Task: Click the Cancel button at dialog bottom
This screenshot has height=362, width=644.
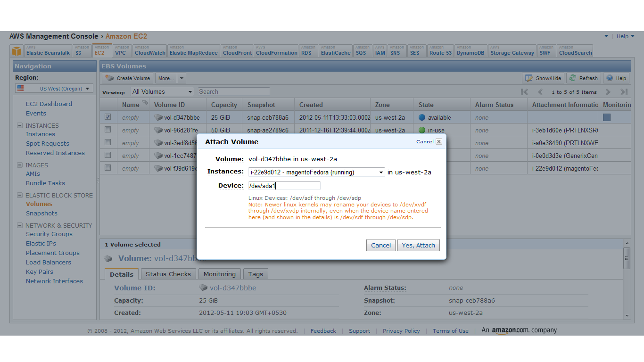Action: [381, 245]
